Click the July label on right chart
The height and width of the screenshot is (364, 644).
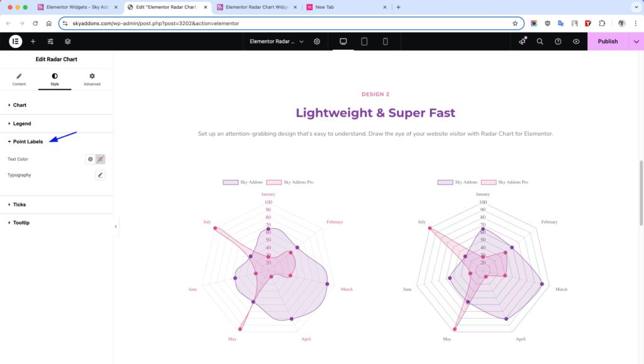[x=422, y=222]
